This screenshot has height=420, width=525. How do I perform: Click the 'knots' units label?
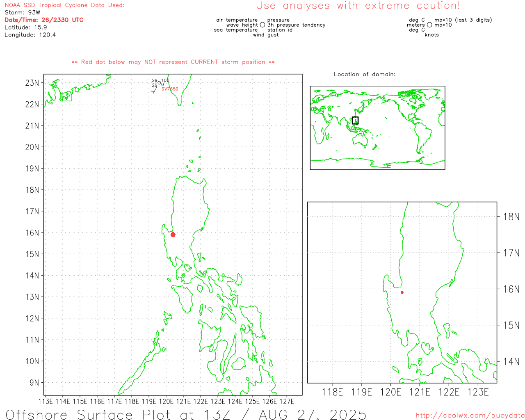coord(432,35)
